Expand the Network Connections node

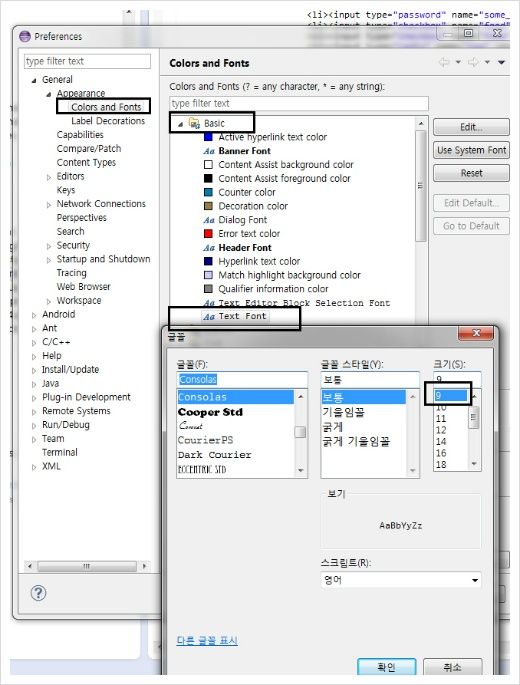[49, 204]
